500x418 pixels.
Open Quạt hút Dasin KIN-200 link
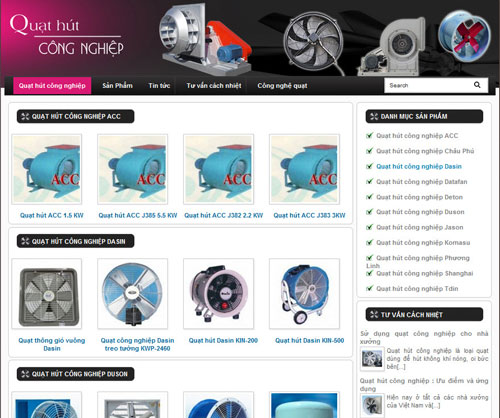(223, 340)
